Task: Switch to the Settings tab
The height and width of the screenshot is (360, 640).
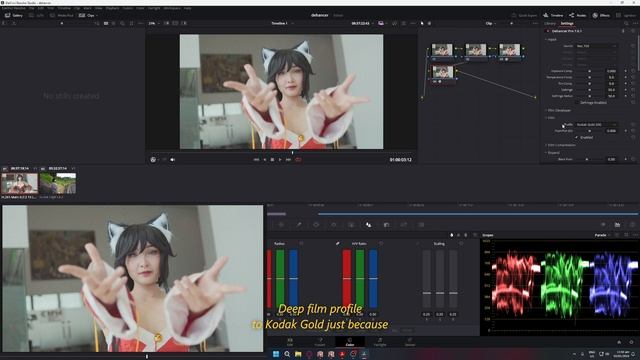Action: point(567,23)
